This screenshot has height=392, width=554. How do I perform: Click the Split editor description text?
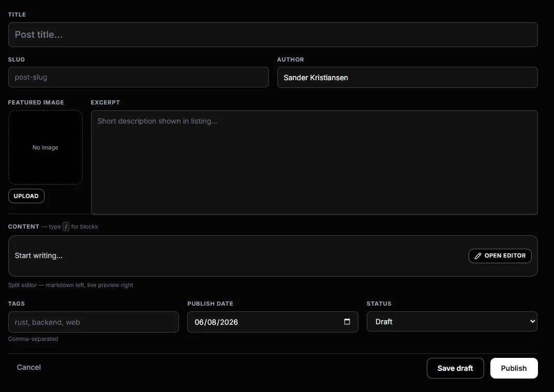coord(71,285)
